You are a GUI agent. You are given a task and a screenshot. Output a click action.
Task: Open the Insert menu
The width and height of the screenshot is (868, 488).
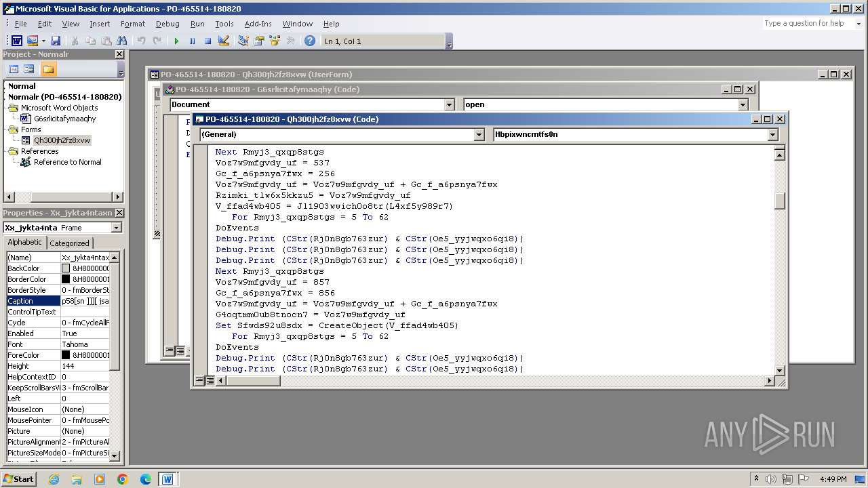[x=100, y=24]
